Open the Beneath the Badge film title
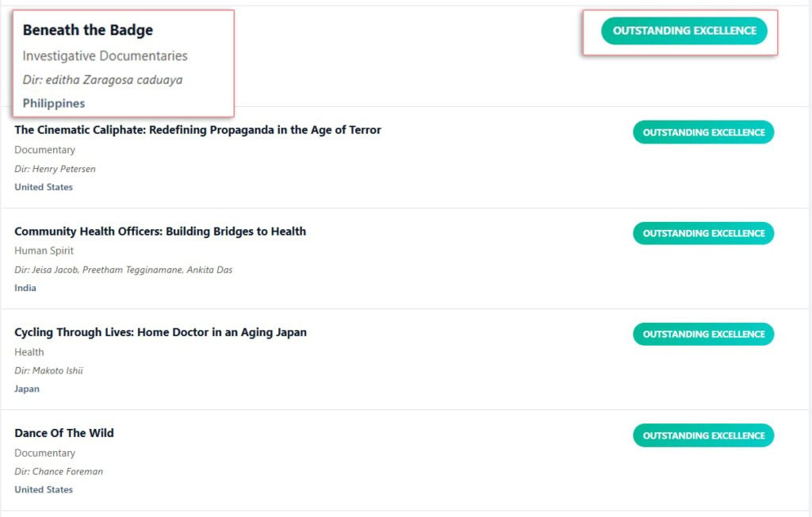Image resolution: width=812 pixels, height=517 pixels. coord(87,30)
